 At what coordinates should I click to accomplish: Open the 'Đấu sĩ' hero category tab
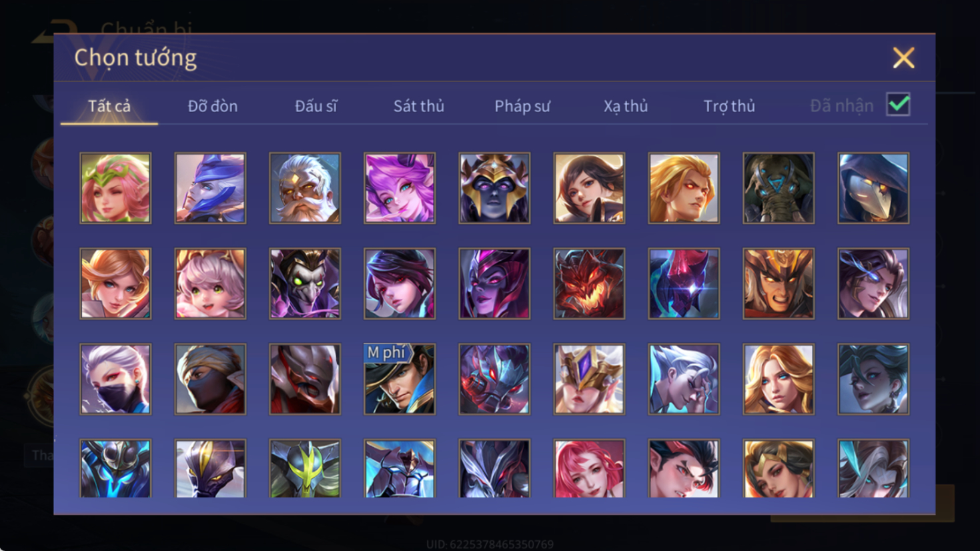point(316,106)
